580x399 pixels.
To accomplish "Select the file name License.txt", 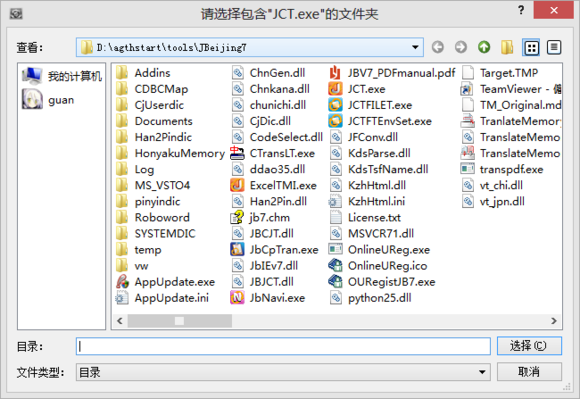I will pos(374,218).
